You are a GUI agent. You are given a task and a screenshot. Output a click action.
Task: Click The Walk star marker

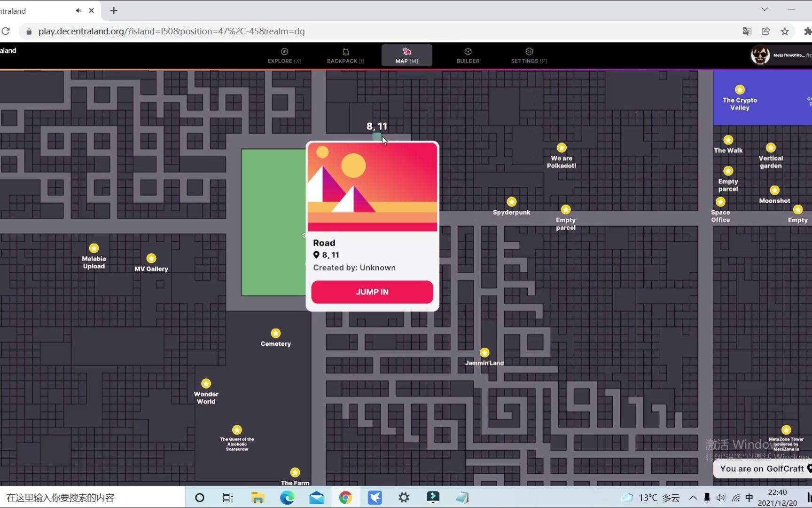click(x=728, y=140)
